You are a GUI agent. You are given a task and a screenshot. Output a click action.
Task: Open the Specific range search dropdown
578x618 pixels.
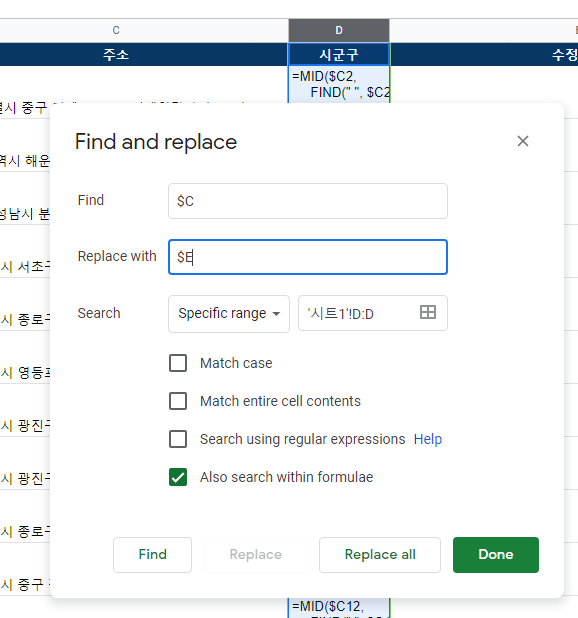point(229,314)
